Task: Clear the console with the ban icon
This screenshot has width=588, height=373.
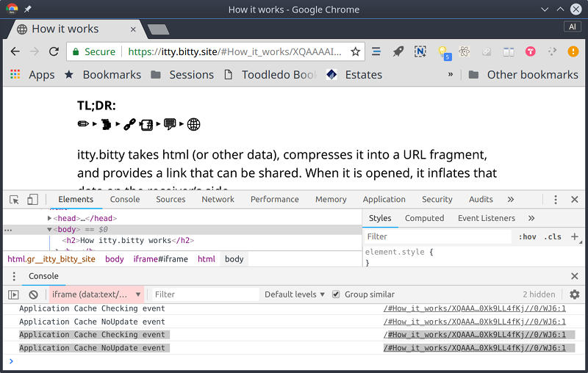Action: 33,294
